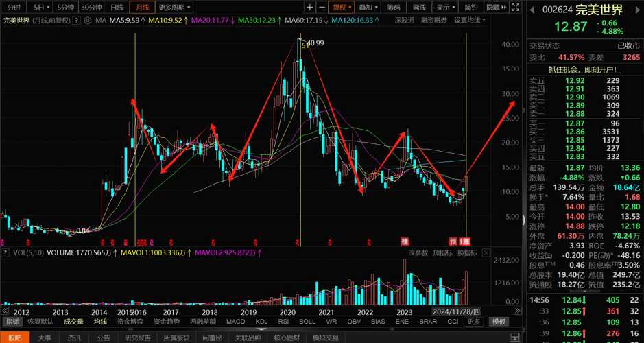Open the 复权 adjustment dropdown
This screenshot has height=343, width=644.
(x=342, y=7)
